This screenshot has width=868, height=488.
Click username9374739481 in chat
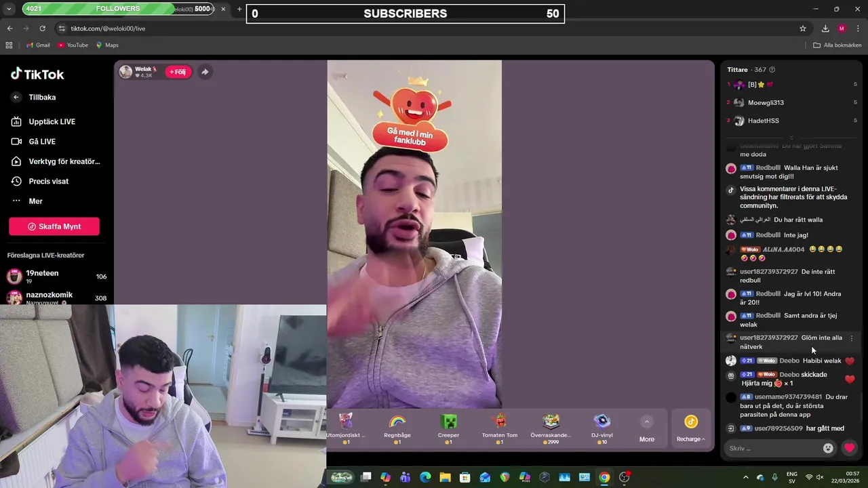(x=788, y=396)
